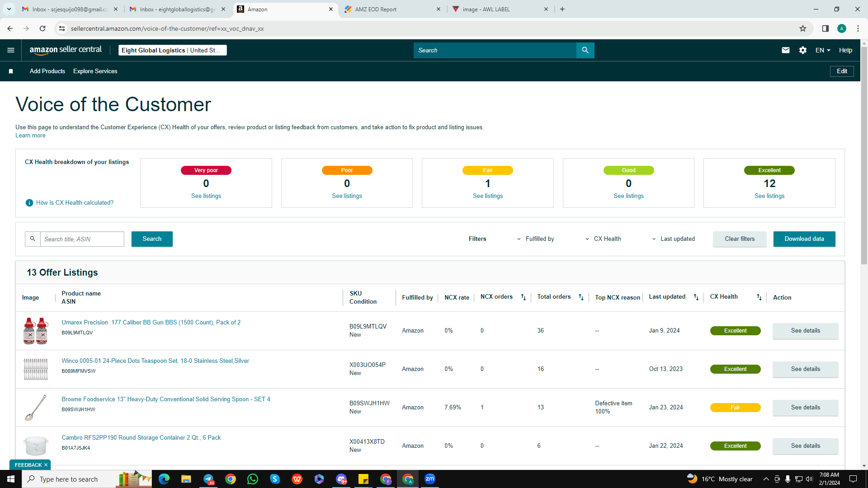This screenshot has width=868, height=488.
Task: Sort by Total orders arrows
Action: click(581, 297)
